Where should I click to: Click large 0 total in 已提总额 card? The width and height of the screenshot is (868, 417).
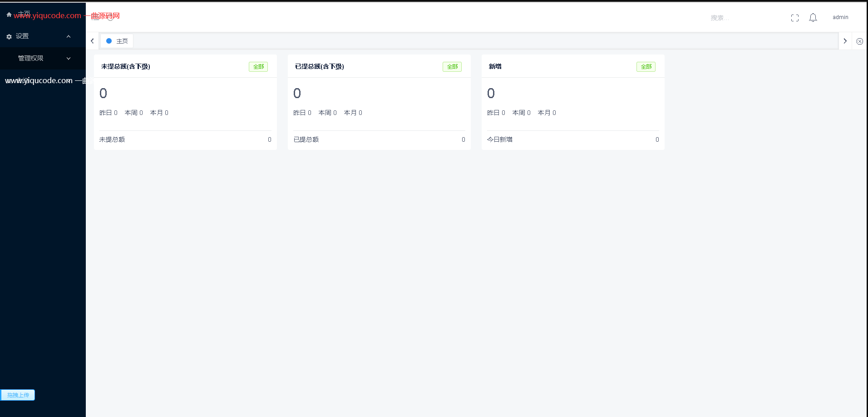coord(297,93)
